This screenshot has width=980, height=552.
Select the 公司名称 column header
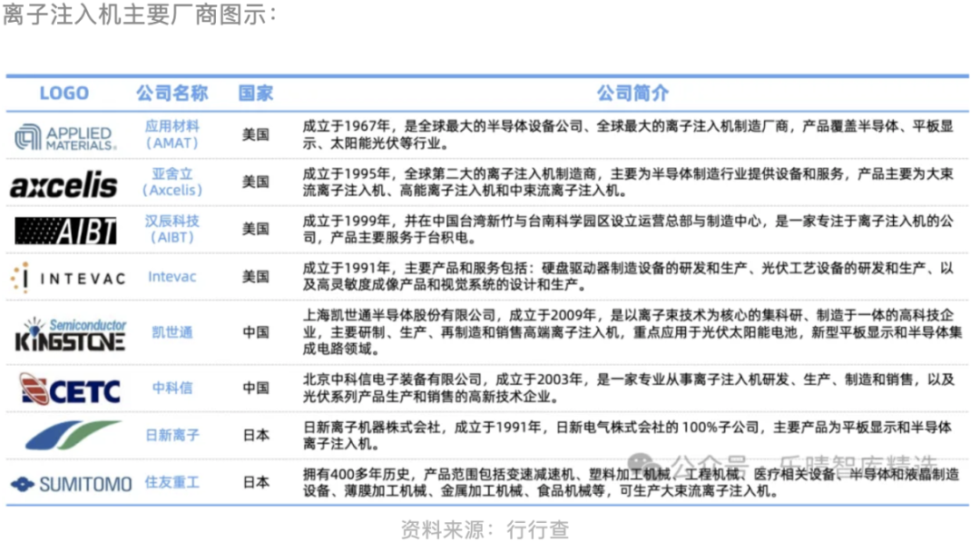(x=171, y=94)
